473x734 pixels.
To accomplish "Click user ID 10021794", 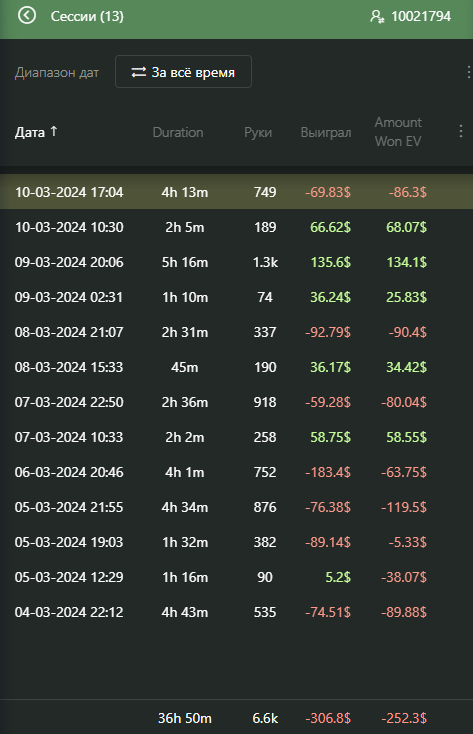I will [x=421, y=16].
